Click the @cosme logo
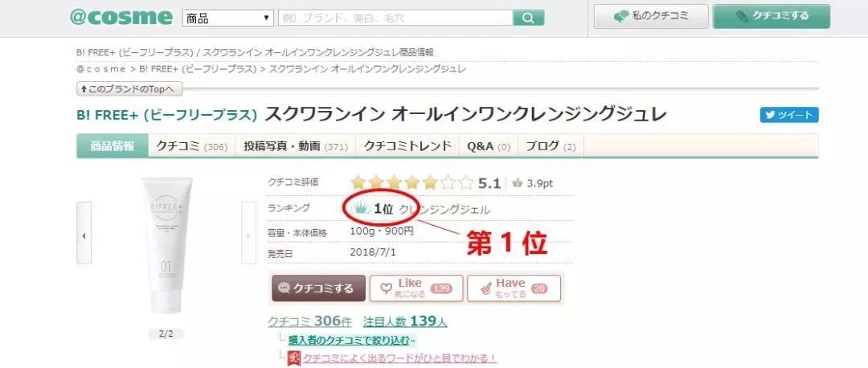This screenshot has height=368, width=868. pos(121,17)
